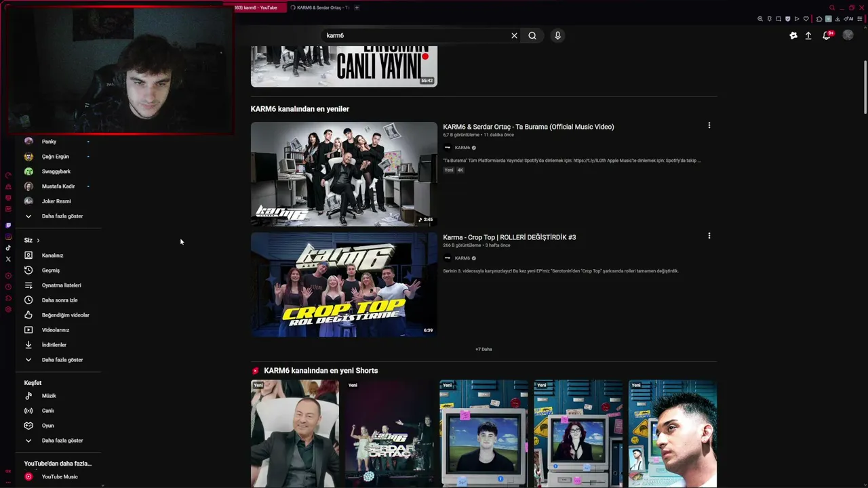Click the star-shaped icon in YouTube header
The width and height of the screenshot is (868, 488).
(793, 36)
